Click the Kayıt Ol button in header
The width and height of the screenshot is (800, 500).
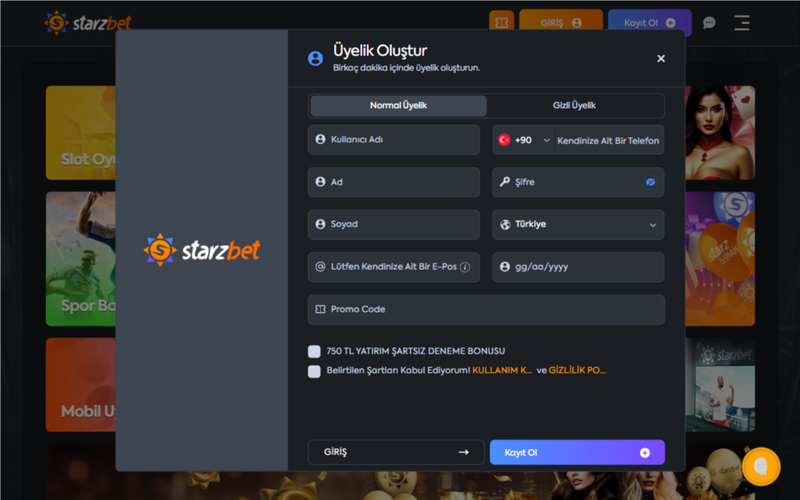[x=649, y=23]
